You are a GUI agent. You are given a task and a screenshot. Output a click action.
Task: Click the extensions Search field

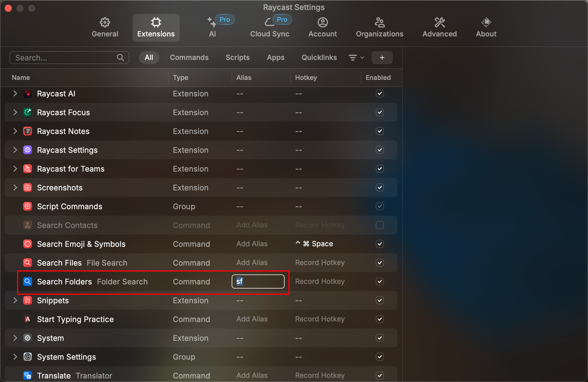click(65, 58)
